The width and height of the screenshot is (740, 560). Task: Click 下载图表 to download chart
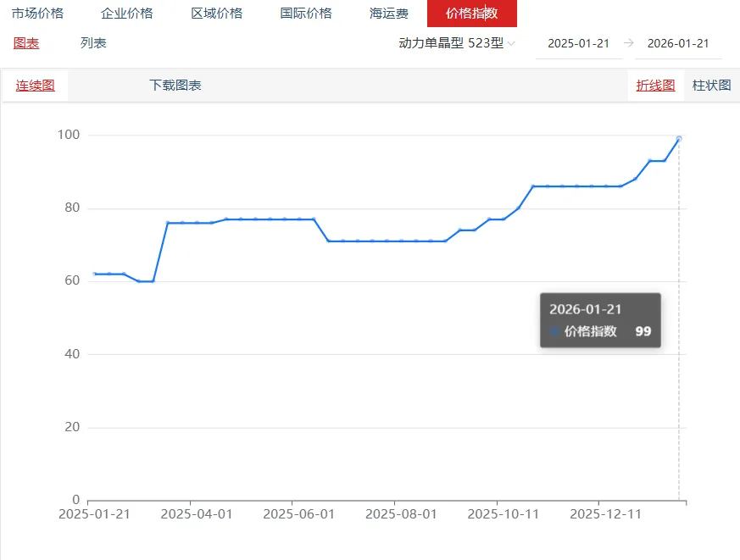coord(175,86)
